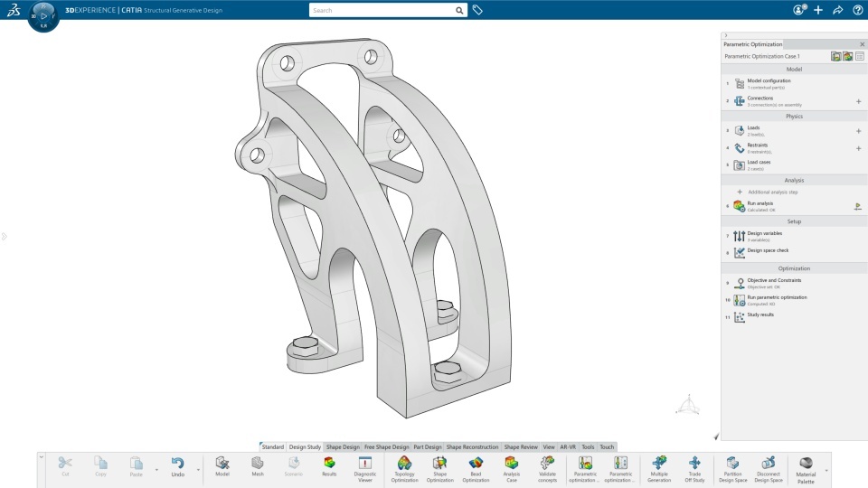868x488 pixels.
Task: Click the Search input field
Action: coord(382,10)
